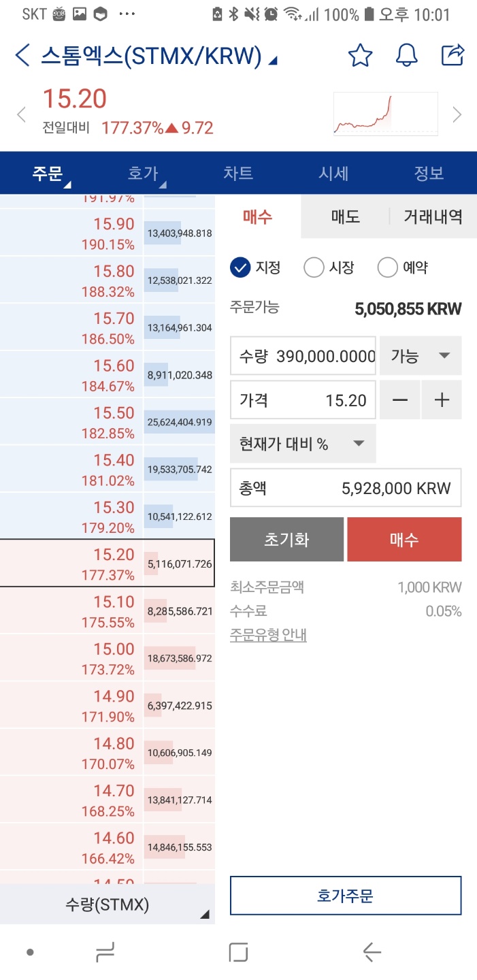Viewport: 477px width, 980px height.
Task: Share this coin via share icon
Action: tap(453, 55)
